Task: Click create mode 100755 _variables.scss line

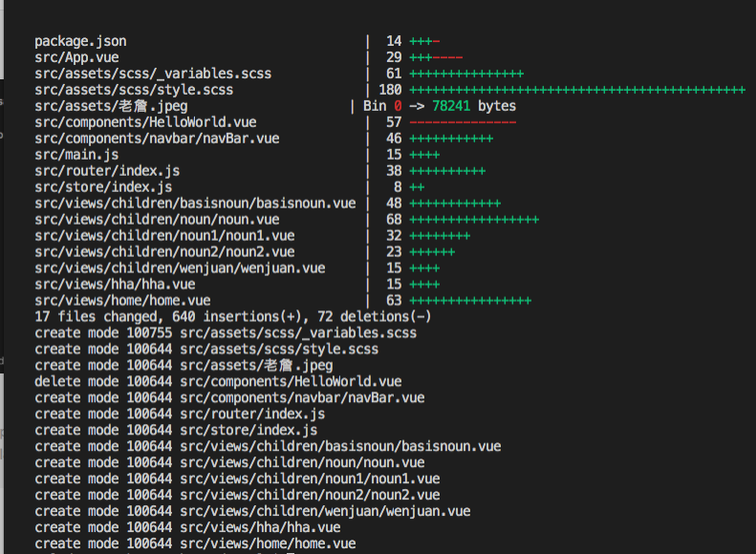Action: coord(226,333)
